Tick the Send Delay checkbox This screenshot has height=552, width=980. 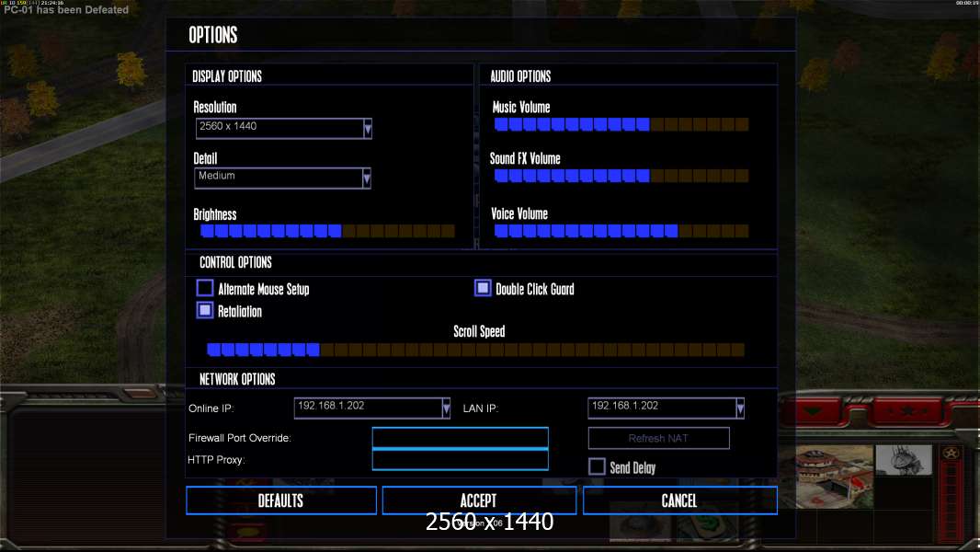pos(597,466)
